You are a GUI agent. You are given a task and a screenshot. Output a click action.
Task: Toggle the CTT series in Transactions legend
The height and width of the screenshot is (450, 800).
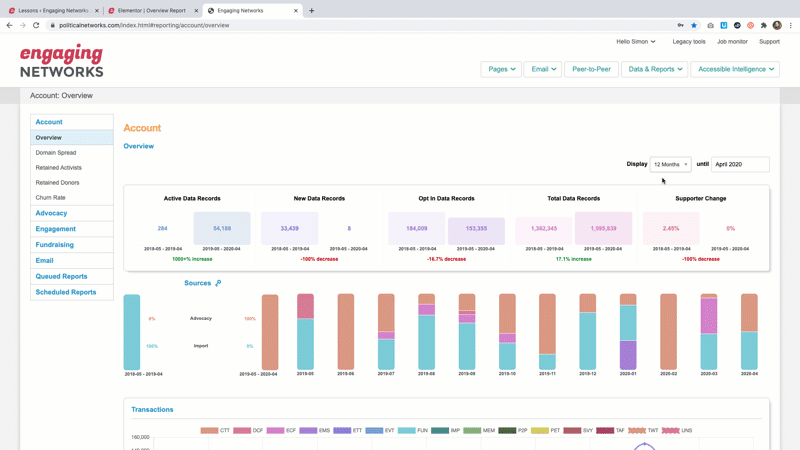[215, 430]
